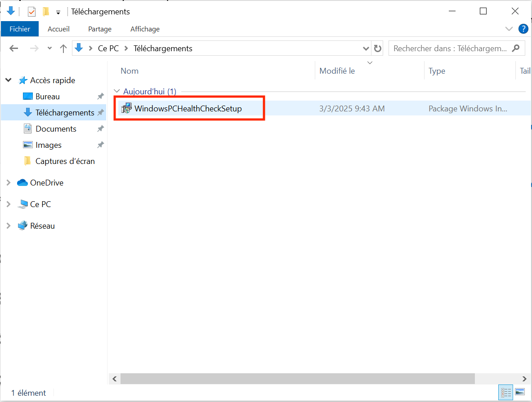Click the pin icon beside Images
This screenshot has width=532, height=402.
[100, 145]
